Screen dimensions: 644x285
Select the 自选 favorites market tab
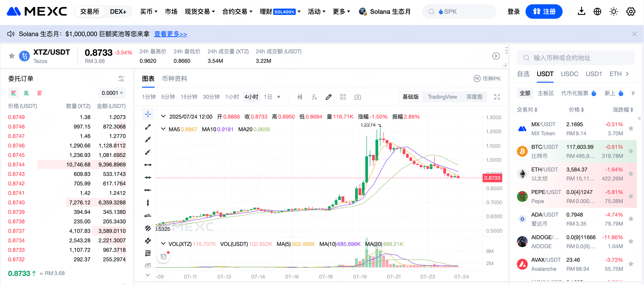click(523, 74)
